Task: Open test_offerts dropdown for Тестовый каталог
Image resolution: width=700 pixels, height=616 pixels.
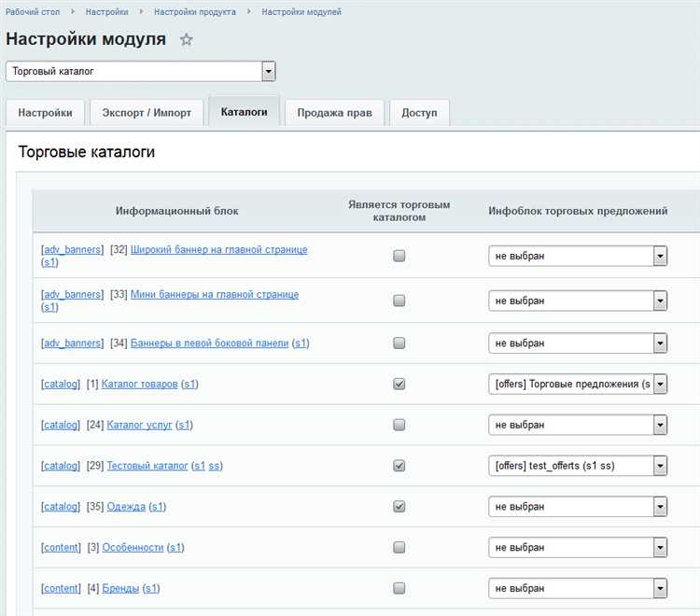Action: coord(578,466)
